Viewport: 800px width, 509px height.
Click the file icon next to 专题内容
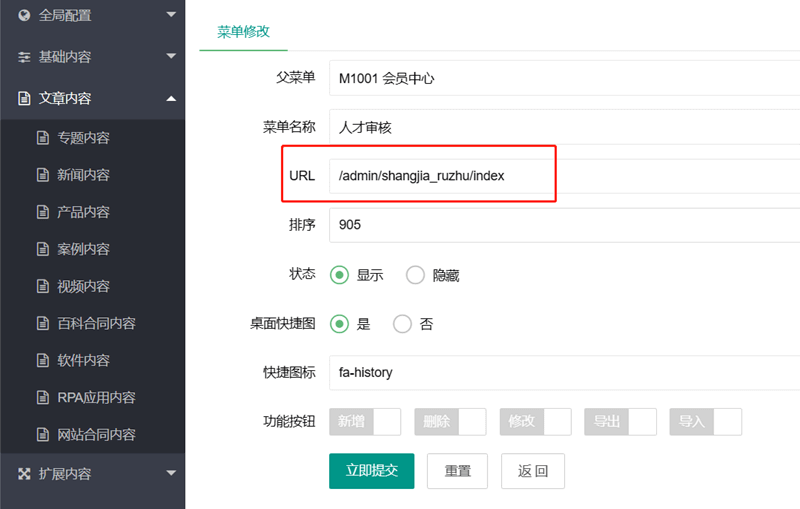click(43, 138)
